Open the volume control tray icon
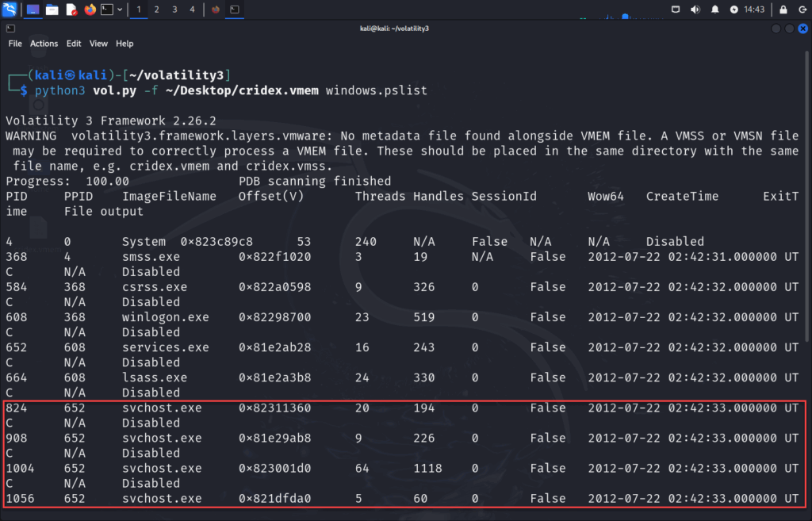The height and width of the screenshot is (521, 812). 695,10
